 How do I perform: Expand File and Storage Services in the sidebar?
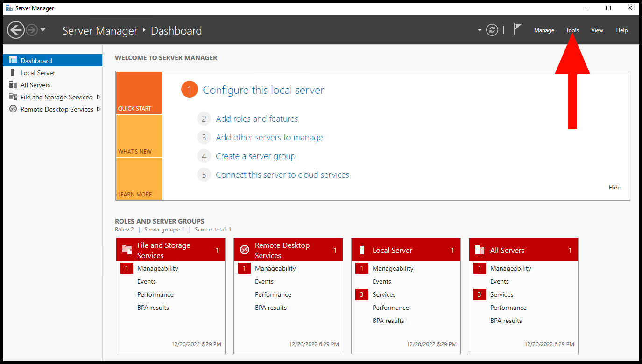coord(98,97)
